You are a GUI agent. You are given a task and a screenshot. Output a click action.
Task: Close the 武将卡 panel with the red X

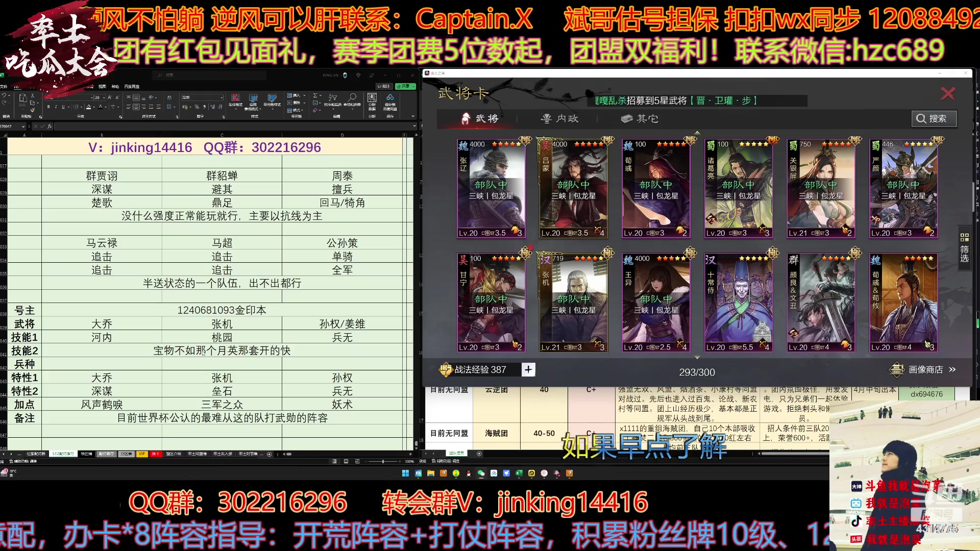pos(948,93)
